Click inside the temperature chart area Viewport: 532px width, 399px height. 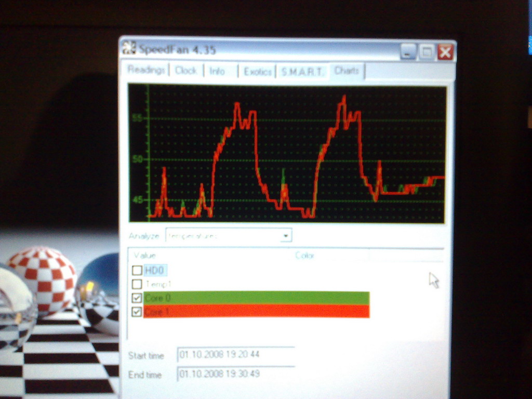[287, 154]
